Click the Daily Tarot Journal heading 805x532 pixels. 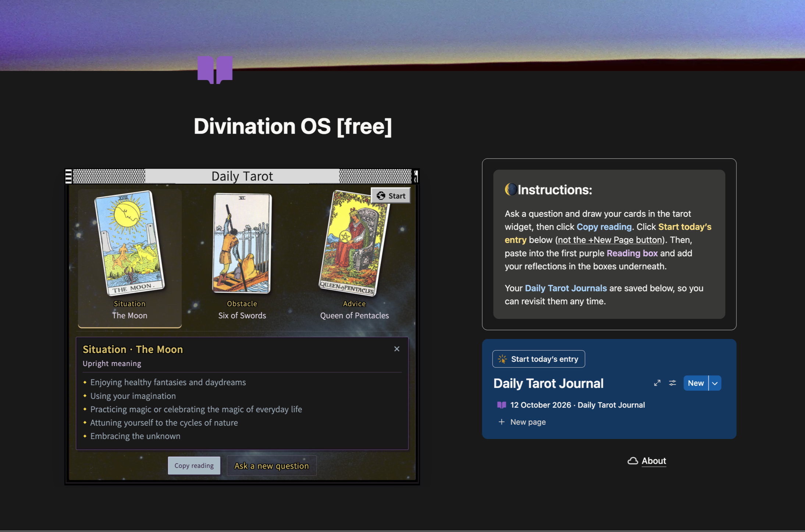[x=548, y=383]
